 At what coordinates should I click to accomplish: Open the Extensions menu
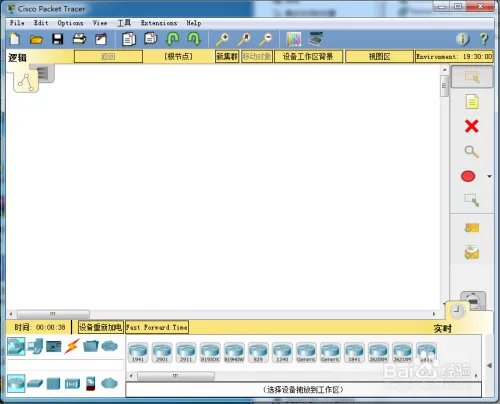159,23
